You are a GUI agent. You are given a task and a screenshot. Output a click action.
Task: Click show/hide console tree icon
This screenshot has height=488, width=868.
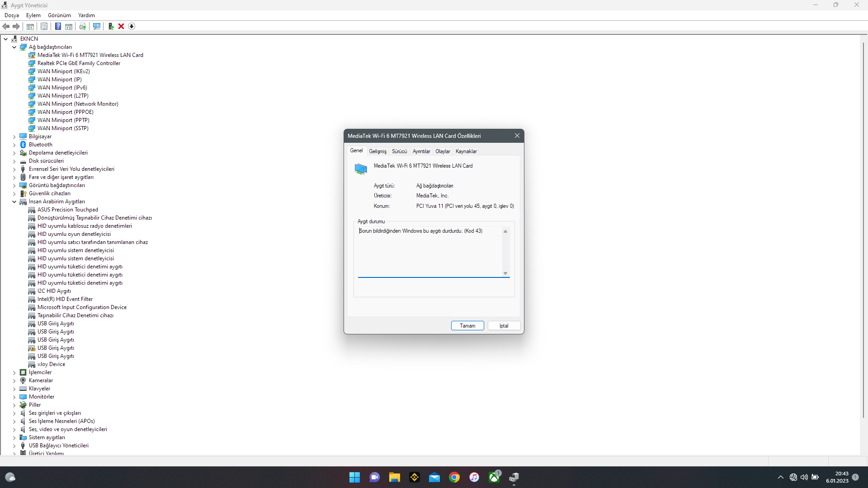[x=30, y=26]
